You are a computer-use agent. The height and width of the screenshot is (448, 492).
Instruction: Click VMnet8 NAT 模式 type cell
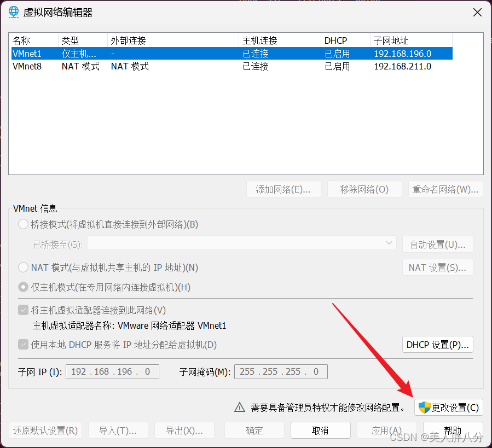coord(80,67)
